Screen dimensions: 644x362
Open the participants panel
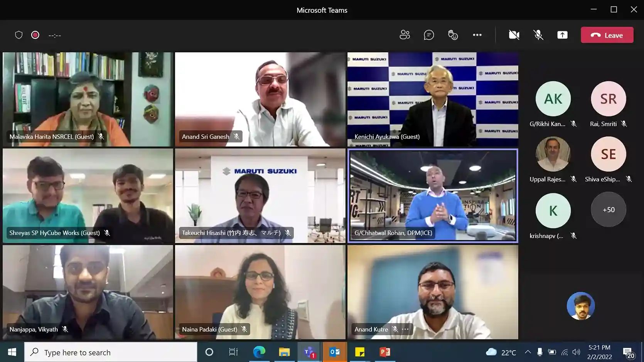[405, 35]
